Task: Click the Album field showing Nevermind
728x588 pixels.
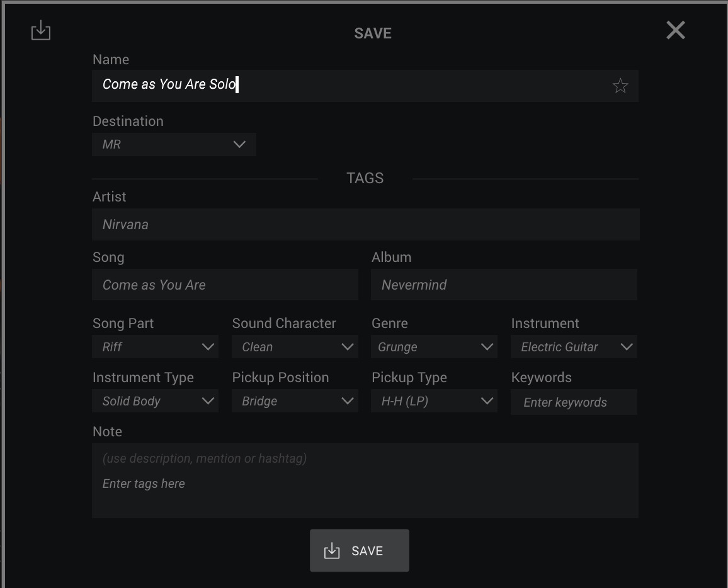Action: 504,285
